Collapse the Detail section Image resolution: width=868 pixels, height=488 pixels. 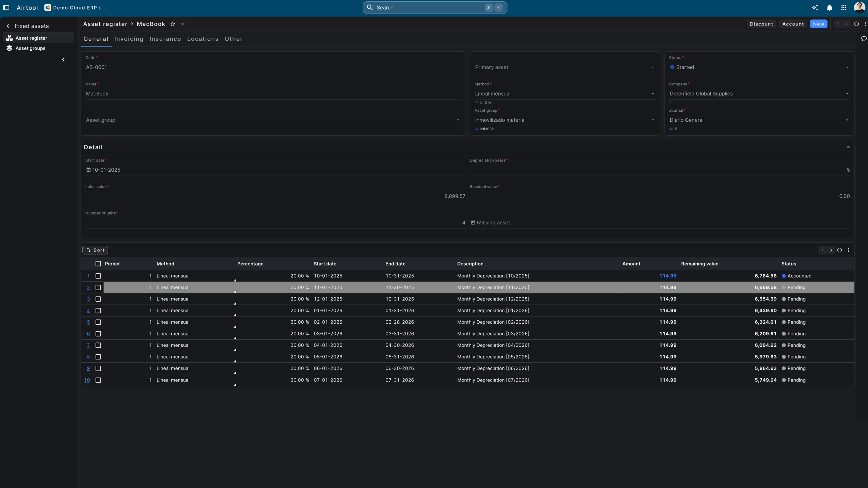pos(848,147)
